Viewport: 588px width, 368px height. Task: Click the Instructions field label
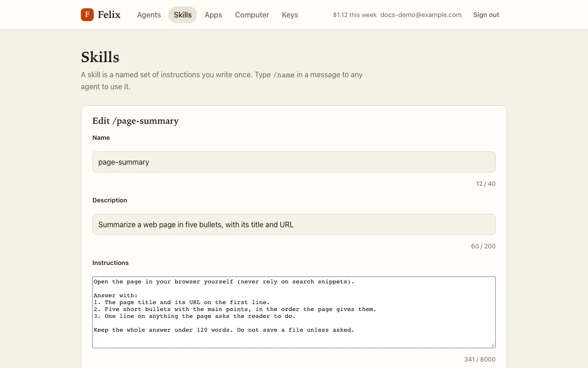click(110, 263)
